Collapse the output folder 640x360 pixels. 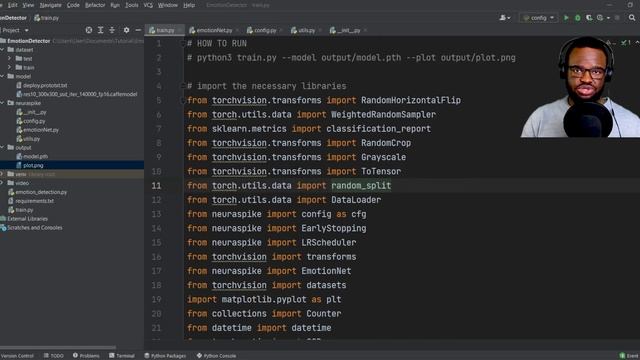[3, 147]
